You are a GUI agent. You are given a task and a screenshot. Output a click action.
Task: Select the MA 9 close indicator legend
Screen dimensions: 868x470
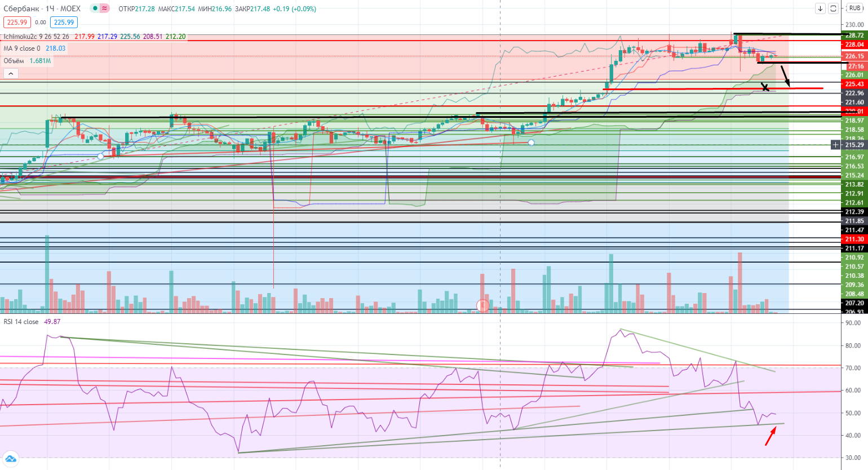22,48
